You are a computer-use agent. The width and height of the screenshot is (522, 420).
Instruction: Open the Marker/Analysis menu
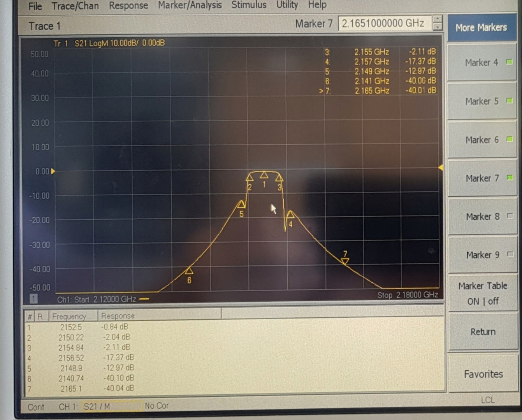point(190,5)
